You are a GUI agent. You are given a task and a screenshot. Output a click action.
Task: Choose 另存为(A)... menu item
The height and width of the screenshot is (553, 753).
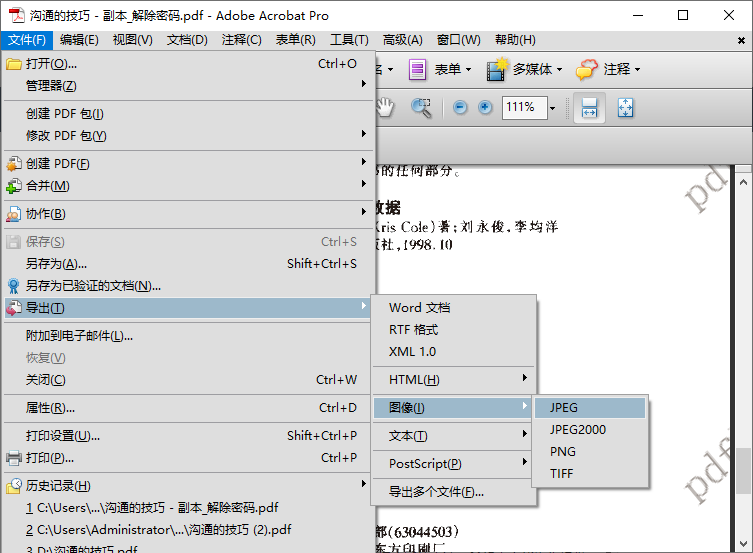click(x=187, y=264)
